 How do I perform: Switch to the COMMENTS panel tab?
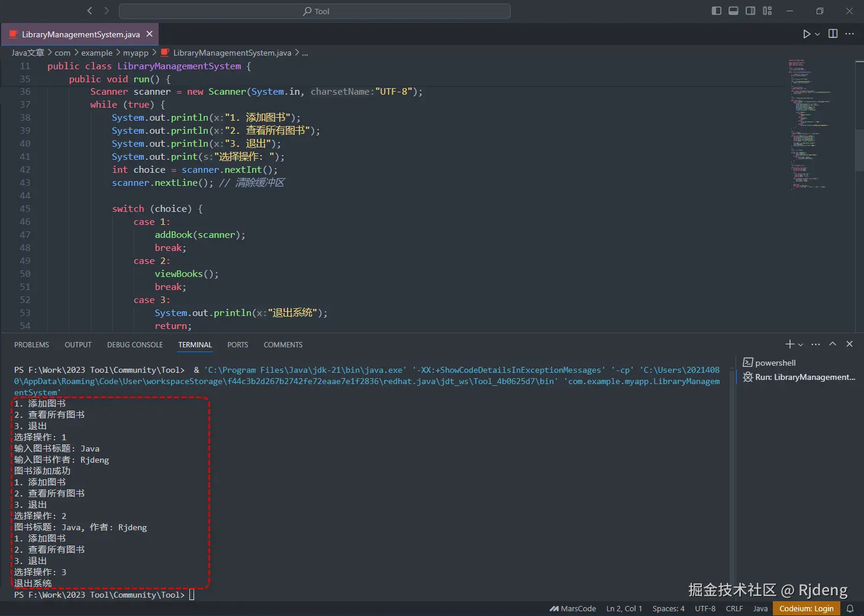pos(283,345)
